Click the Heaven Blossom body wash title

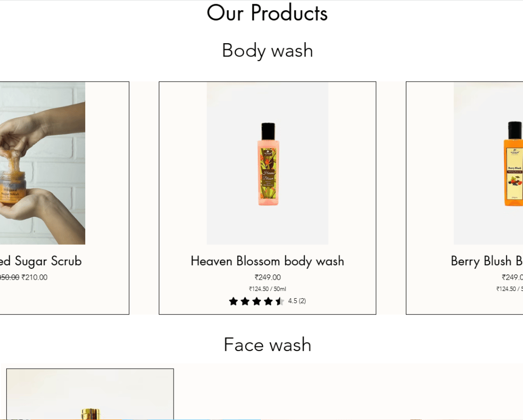click(x=267, y=261)
